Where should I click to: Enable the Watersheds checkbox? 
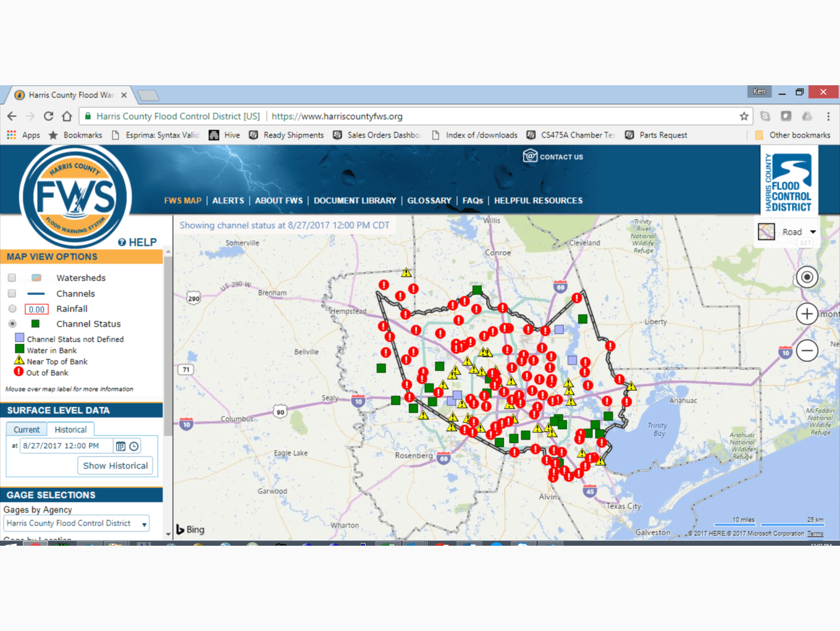[x=12, y=277]
